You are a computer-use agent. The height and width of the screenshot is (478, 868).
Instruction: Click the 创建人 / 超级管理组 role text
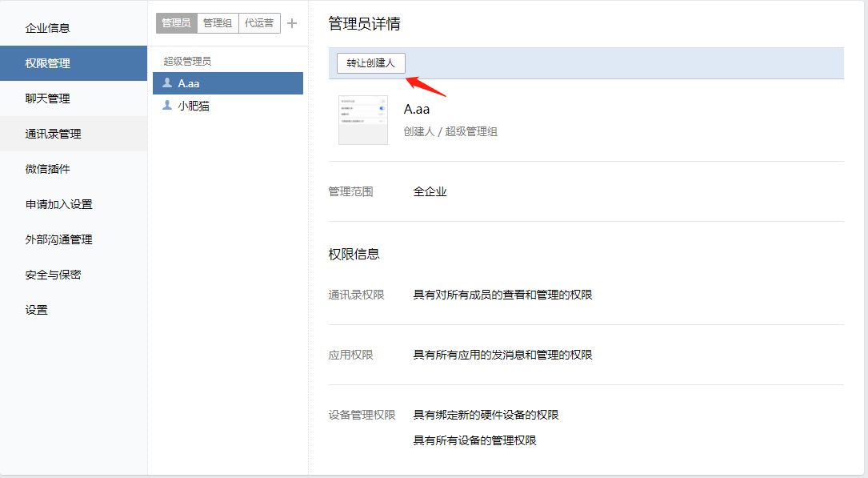[x=450, y=132]
